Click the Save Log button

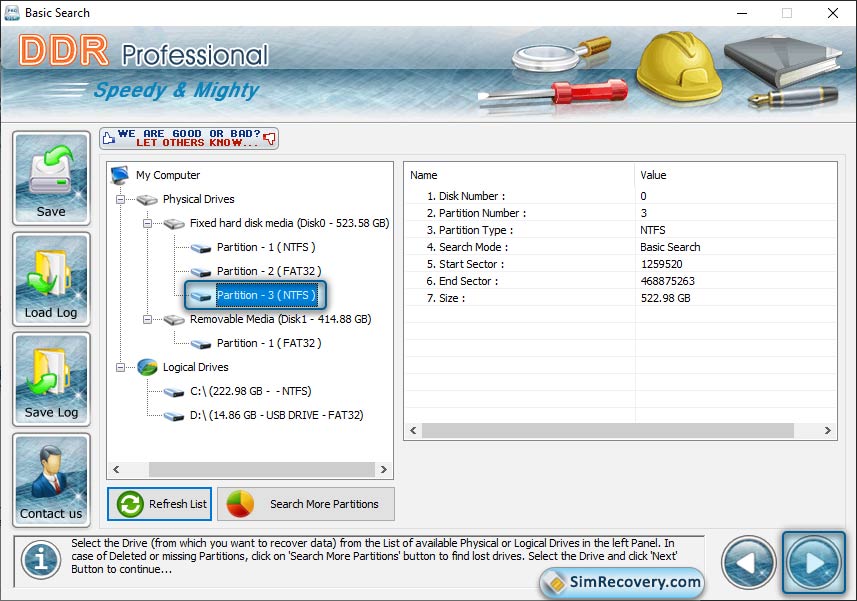[x=51, y=379]
